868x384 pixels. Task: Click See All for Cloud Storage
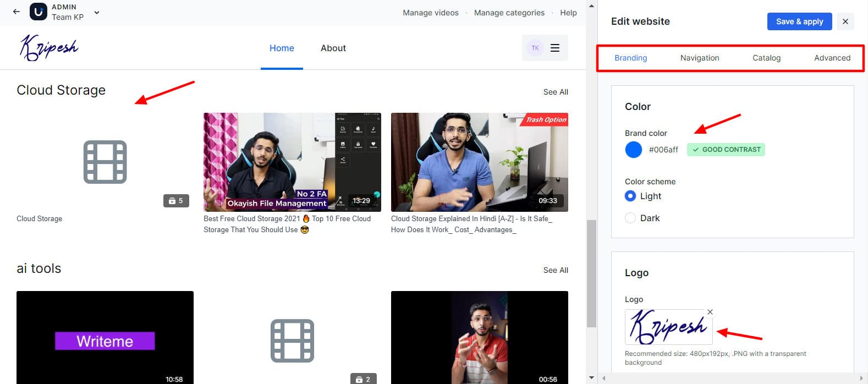[x=556, y=92]
